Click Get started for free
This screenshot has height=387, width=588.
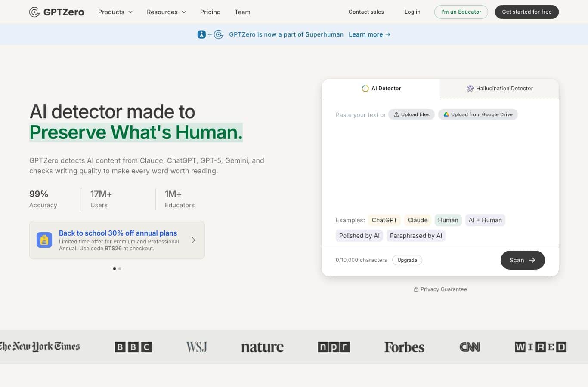click(527, 12)
